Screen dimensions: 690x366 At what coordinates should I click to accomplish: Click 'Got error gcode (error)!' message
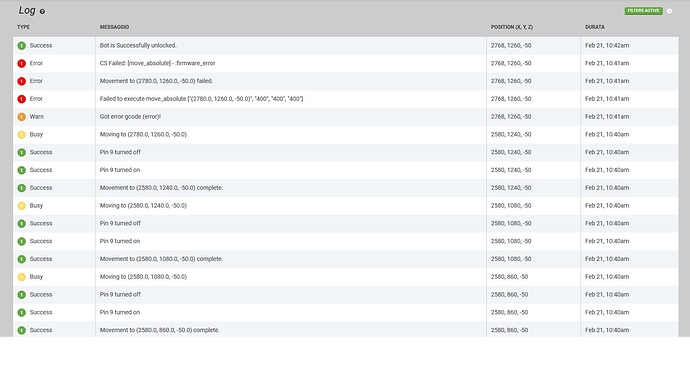(x=130, y=117)
